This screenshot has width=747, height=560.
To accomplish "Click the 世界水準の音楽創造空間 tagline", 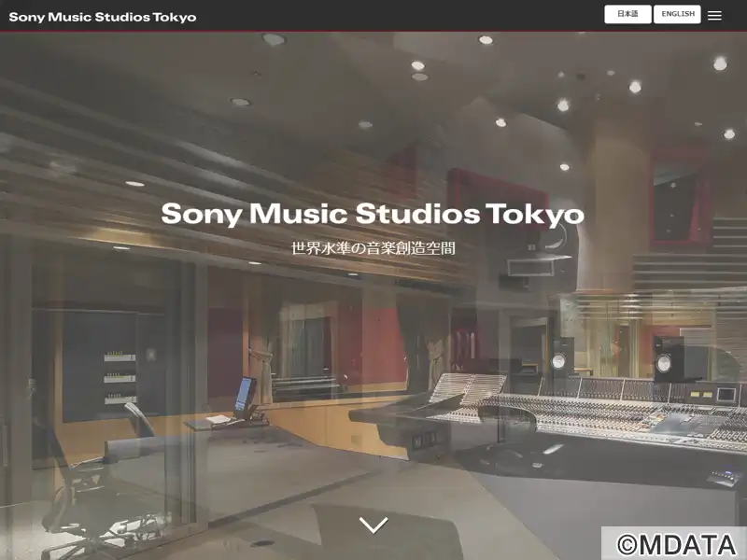I will [x=373, y=249].
